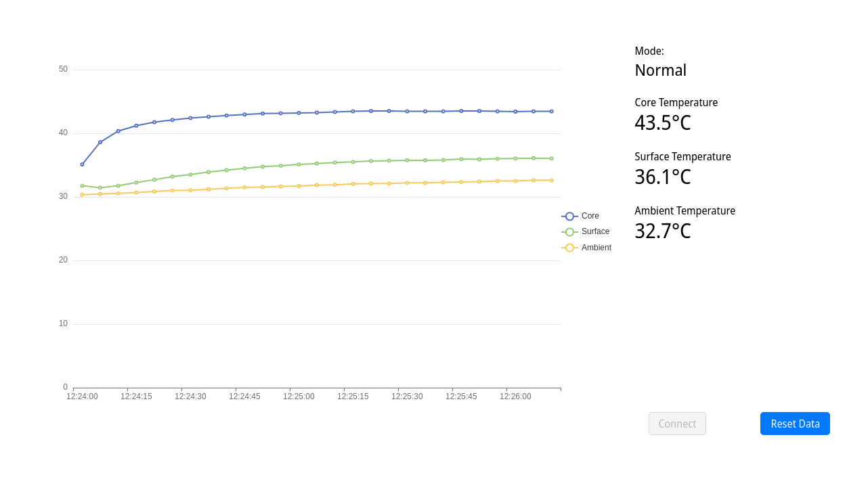
Task: Click the 12:24:00 time axis label
Action: [x=81, y=396]
